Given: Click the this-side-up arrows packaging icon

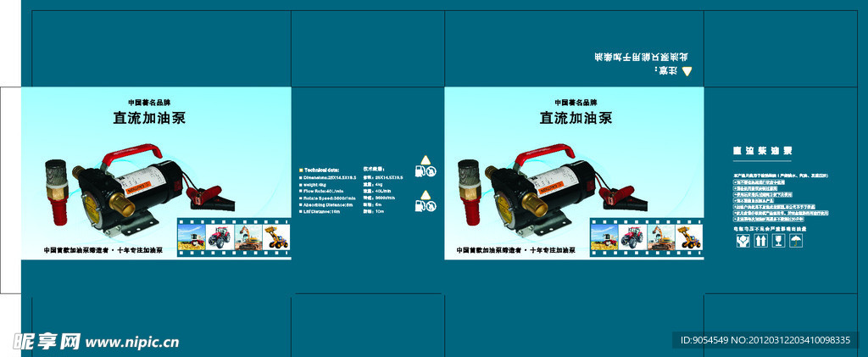Looking at the screenshot, I should [759, 243].
